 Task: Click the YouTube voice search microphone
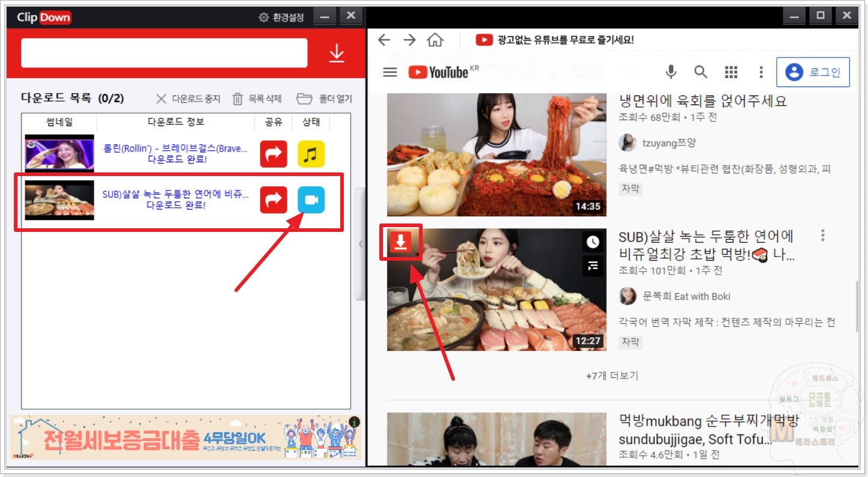coord(671,72)
